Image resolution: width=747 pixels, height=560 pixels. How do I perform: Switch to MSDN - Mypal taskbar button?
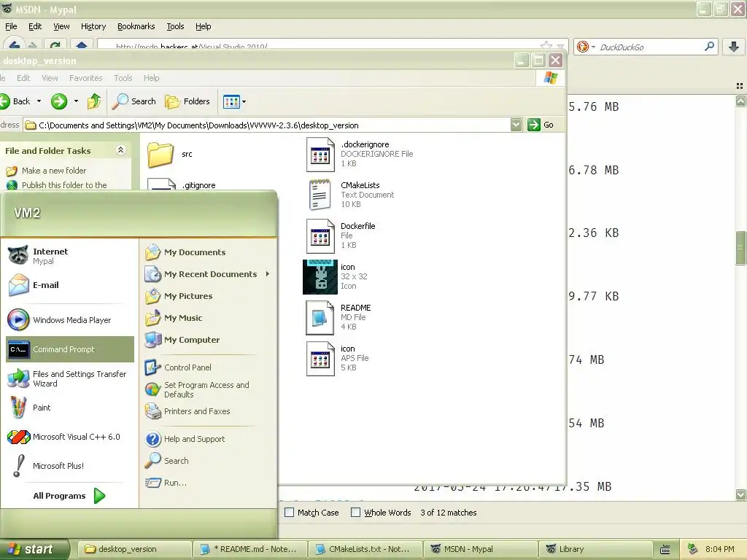480,549
